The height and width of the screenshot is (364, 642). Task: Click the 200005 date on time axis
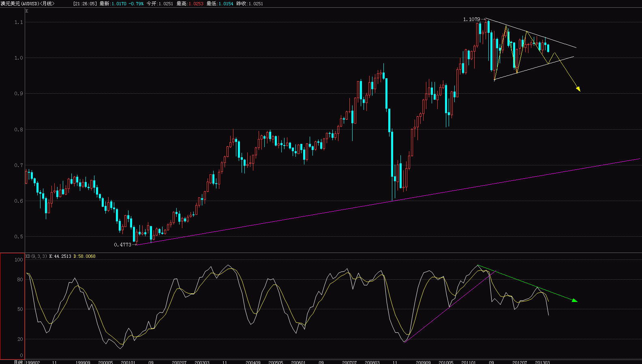click(x=106, y=362)
